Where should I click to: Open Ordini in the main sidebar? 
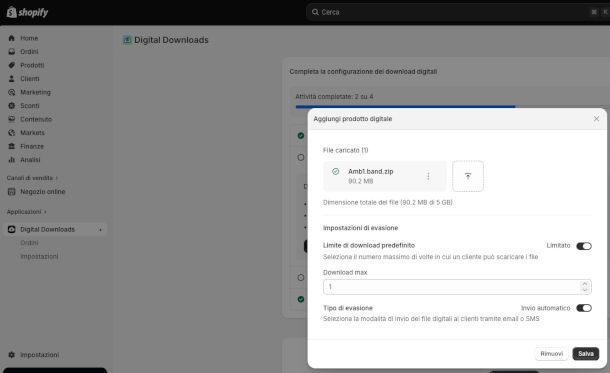(29, 52)
